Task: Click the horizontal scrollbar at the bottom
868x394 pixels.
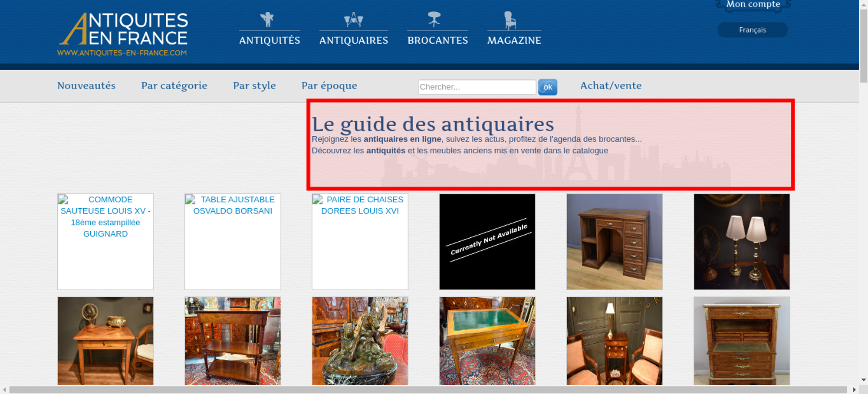Action: pos(428,390)
